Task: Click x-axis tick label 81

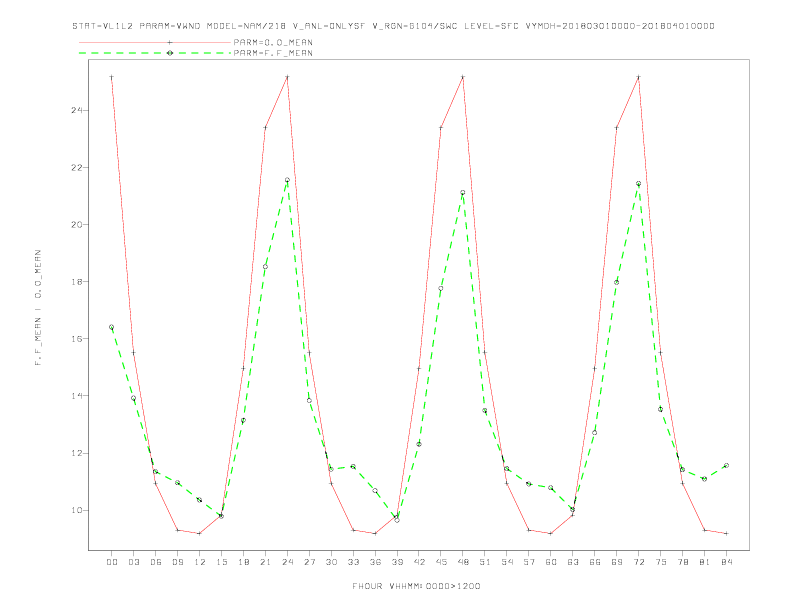Action: coord(705,562)
